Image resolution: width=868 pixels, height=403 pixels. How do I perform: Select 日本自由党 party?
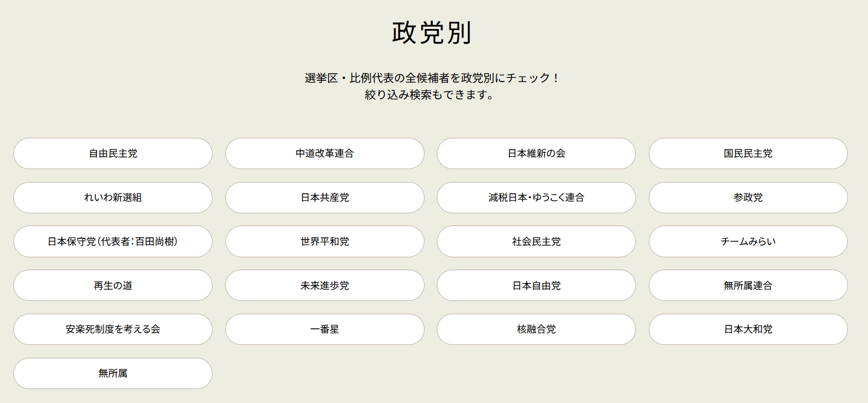pyautogui.click(x=536, y=286)
